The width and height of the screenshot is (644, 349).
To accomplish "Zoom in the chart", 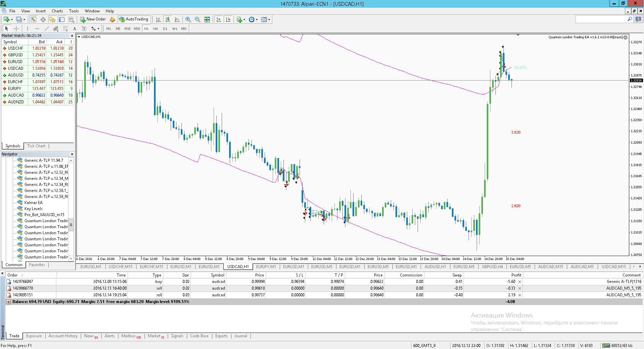I will pyautogui.click(x=188, y=19).
